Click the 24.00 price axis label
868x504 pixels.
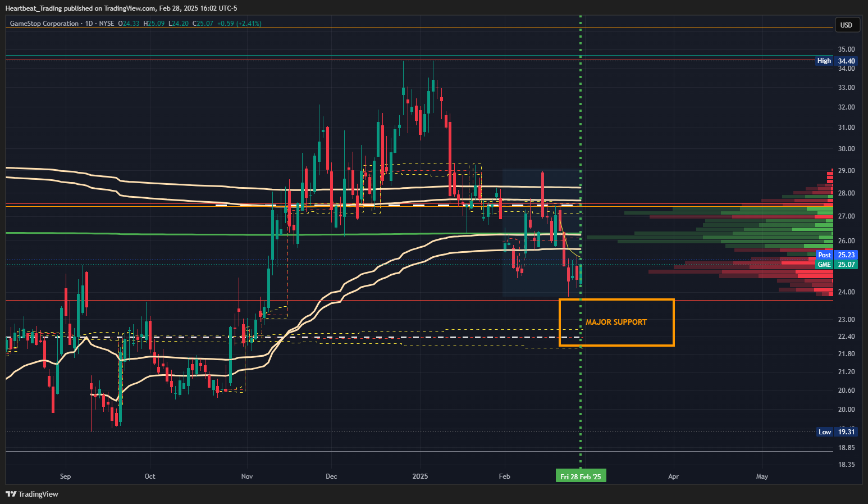pyautogui.click(x=846, y=292)
